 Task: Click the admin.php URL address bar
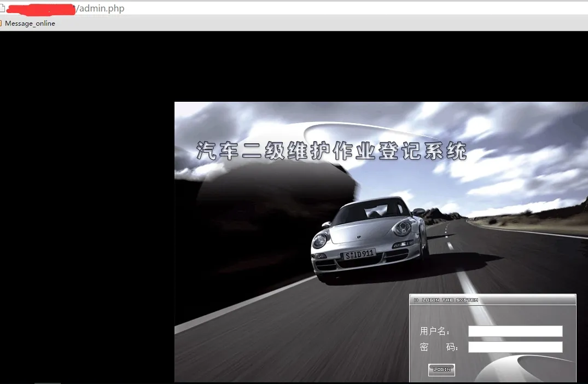tap(294, 8)
